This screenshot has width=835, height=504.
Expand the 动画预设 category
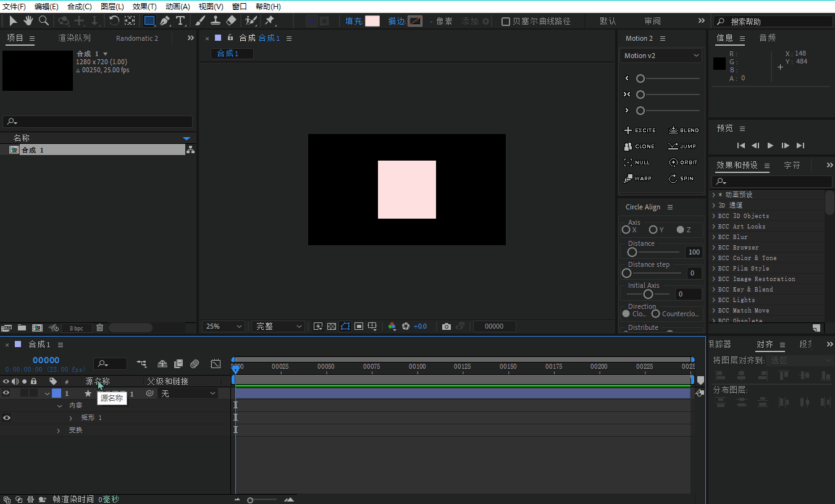coord(714,195)
